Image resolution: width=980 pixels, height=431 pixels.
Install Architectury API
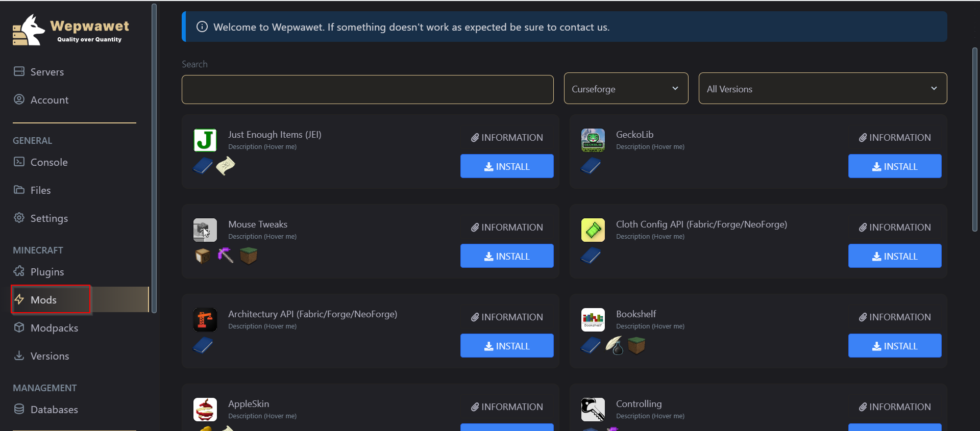coord(507,346)
